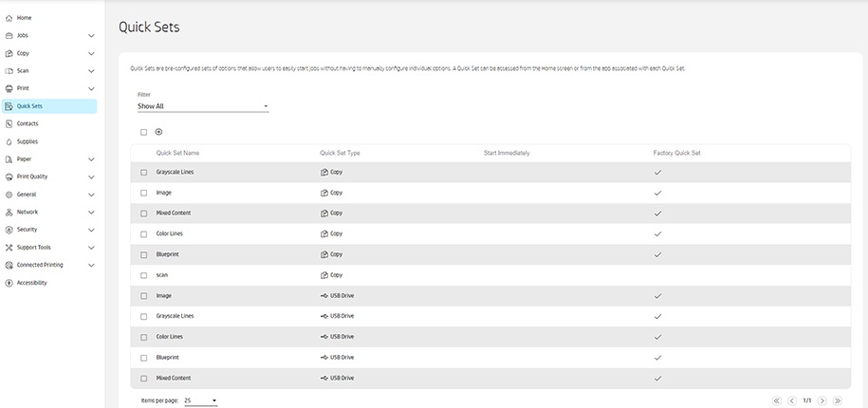The image size is (868, 408).
Task: Click the Home icon in sidebar
Action: [x=9, y=18]
